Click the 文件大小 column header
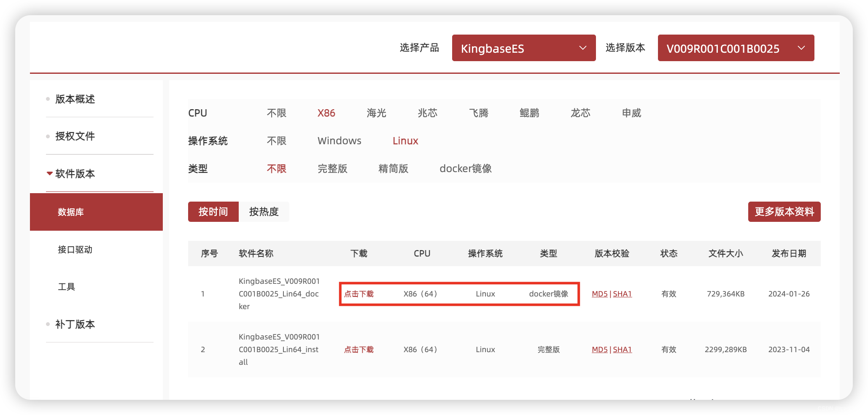 pos(726,253)
